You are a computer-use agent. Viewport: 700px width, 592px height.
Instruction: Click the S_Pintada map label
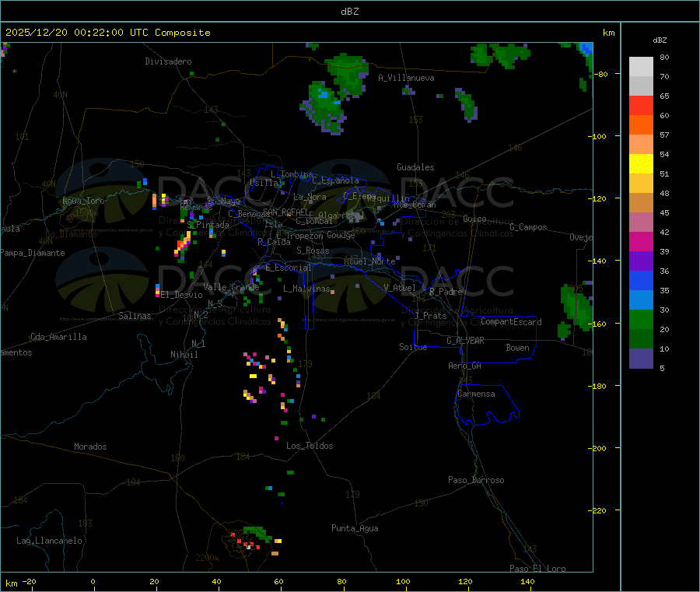[x=208, y=225]
